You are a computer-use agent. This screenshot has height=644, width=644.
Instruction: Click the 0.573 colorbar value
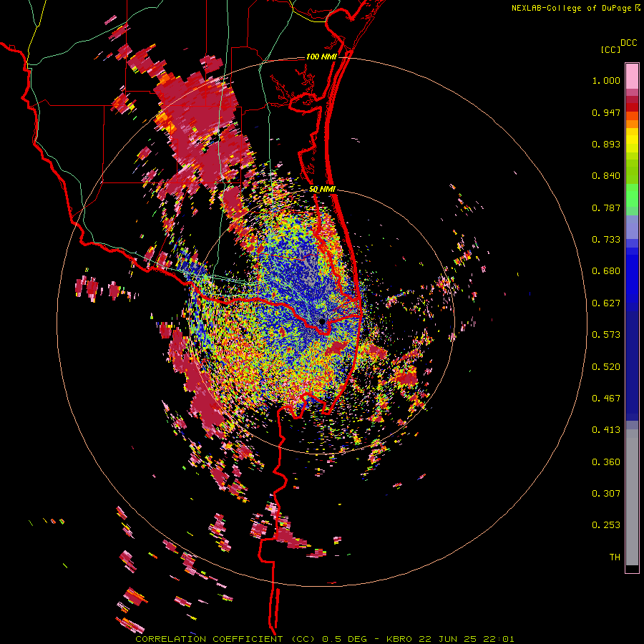pos(606,335)
